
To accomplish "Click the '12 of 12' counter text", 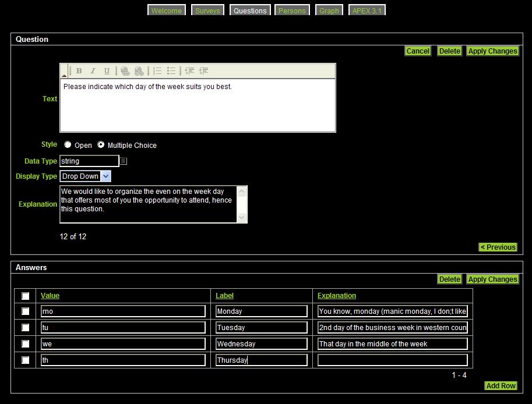I will point(73,236).
